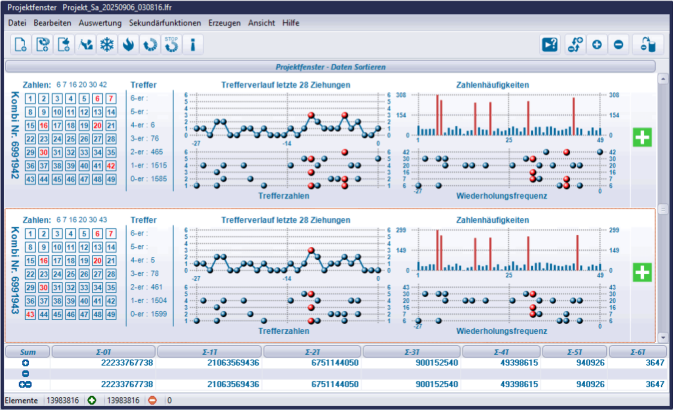Click the Elemente 13983816 status entry

[42, 401]
